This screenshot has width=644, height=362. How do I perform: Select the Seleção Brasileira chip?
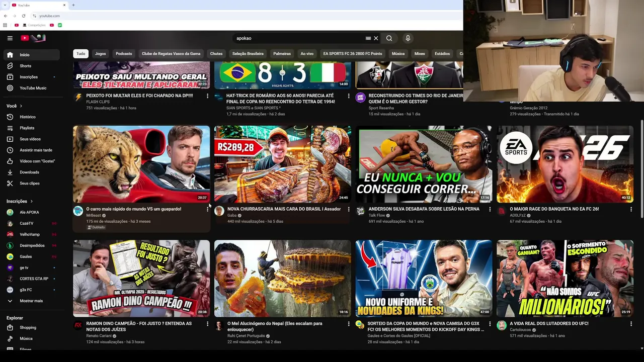(x=248, y=54)
